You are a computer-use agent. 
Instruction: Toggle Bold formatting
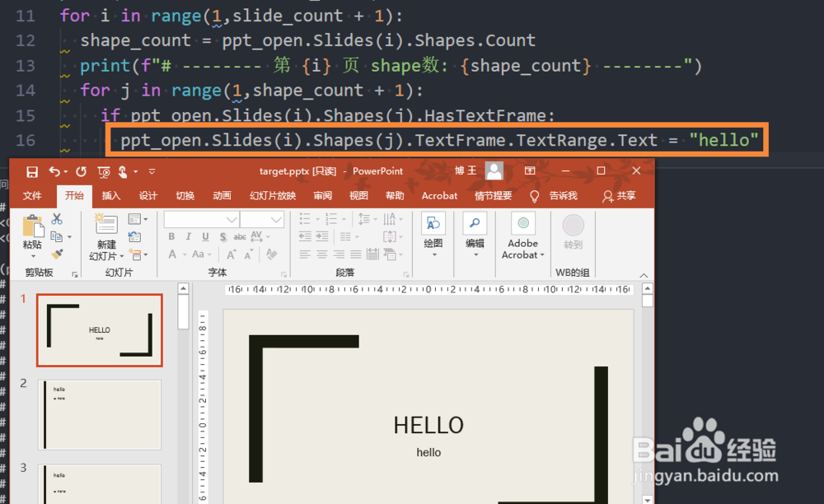coord(172,237)
